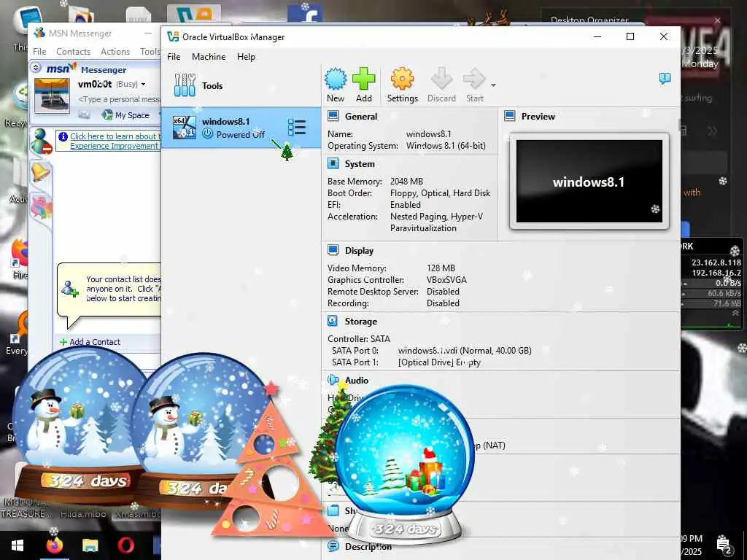Click the Video Memory 128 MB value
The height and width of the screenshot is (560, 747).
(441, 268)
